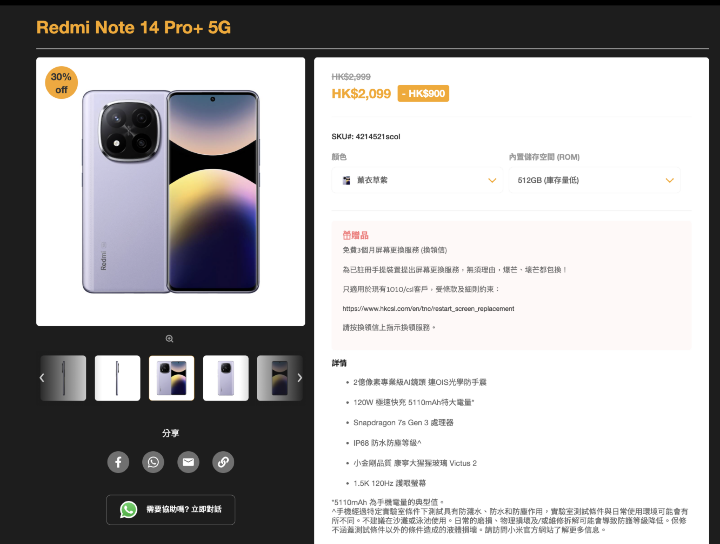
Task: Click the magnifier zoom icon under image
Action: 169,339
